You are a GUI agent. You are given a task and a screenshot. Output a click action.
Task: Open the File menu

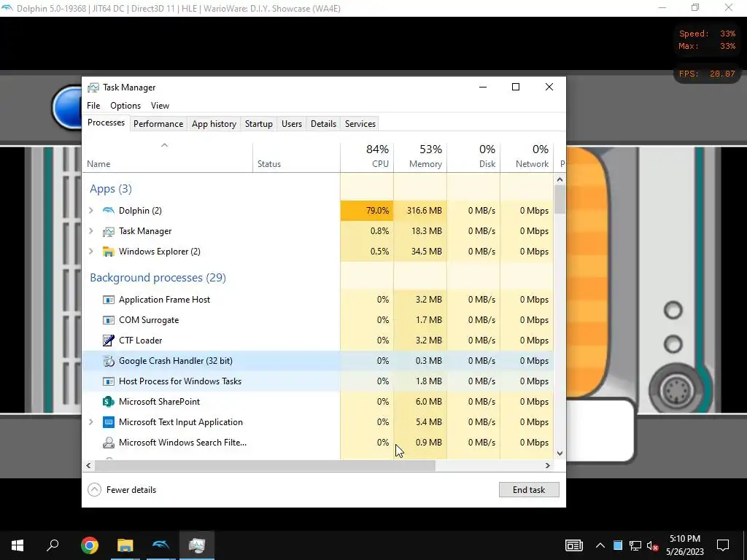[x=93, y=106]
